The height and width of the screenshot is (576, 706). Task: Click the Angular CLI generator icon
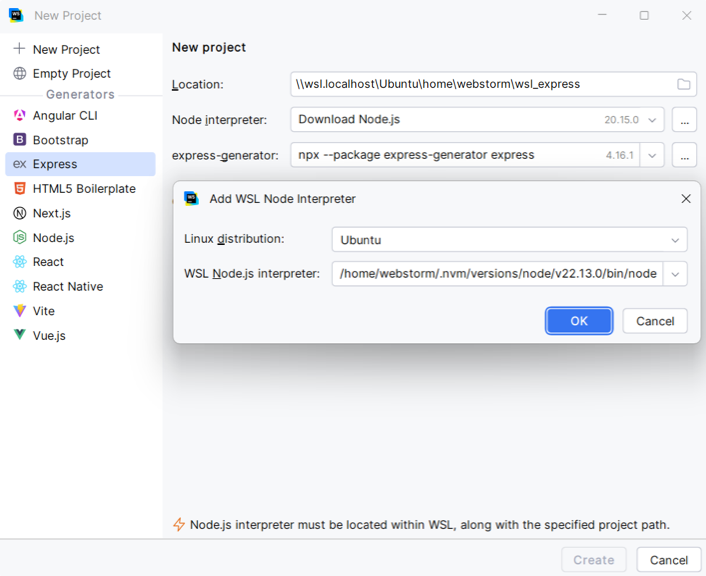[20, 116]
